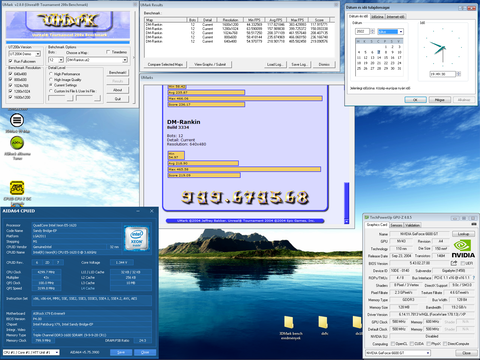Toggle the UEFI checkbox in GPU-Z
480x360 pixels.
tap(462, 263)
